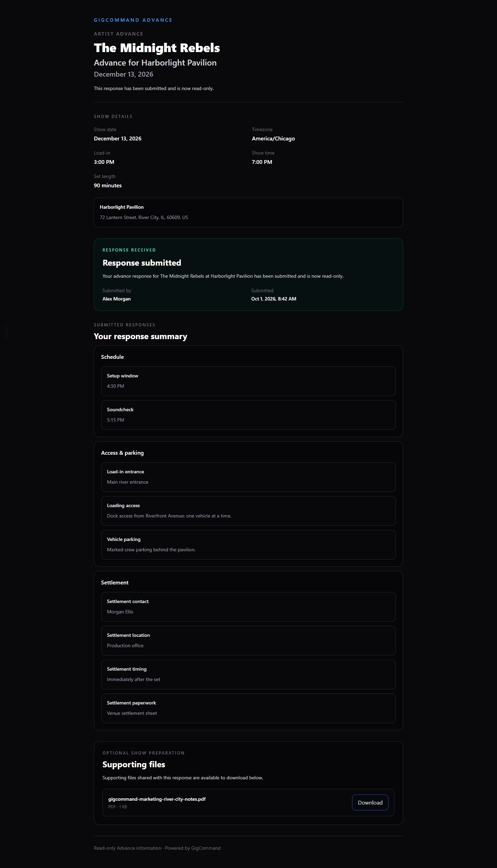Click the venue address 72 Lantern Street
Viewport: 497px width, 868px height.
(144, 217)
